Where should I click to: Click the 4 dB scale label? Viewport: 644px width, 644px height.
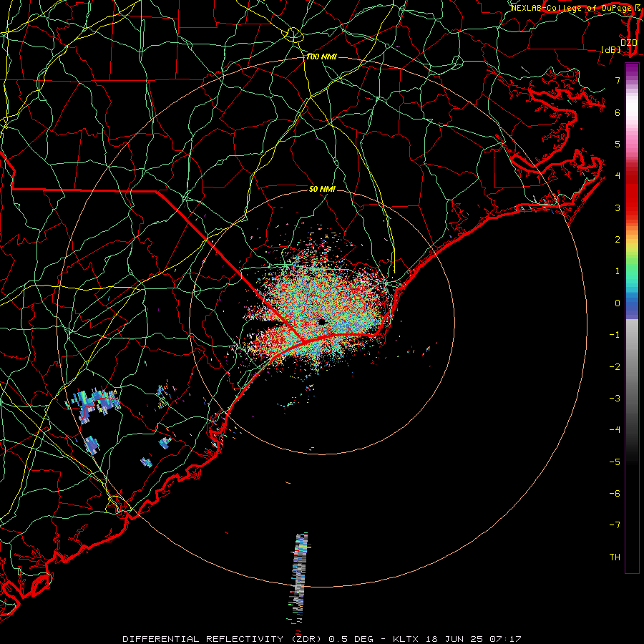coord(618,176)
